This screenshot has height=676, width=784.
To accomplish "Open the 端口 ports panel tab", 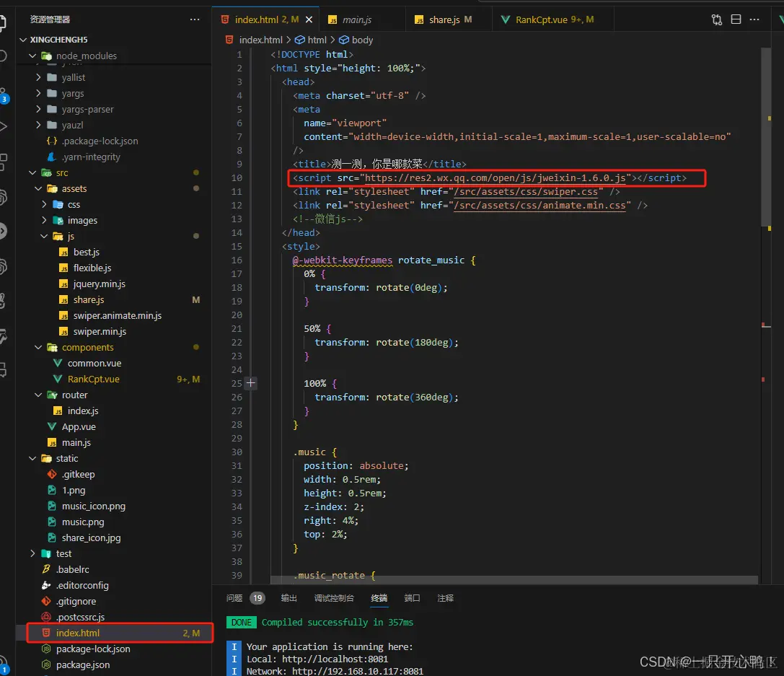I will [412, 598].
